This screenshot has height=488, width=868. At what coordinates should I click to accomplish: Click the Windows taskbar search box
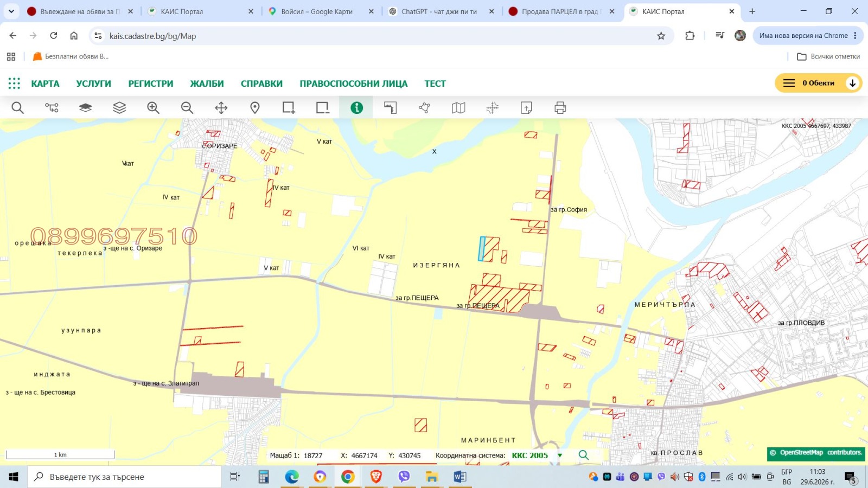[125, 477]
